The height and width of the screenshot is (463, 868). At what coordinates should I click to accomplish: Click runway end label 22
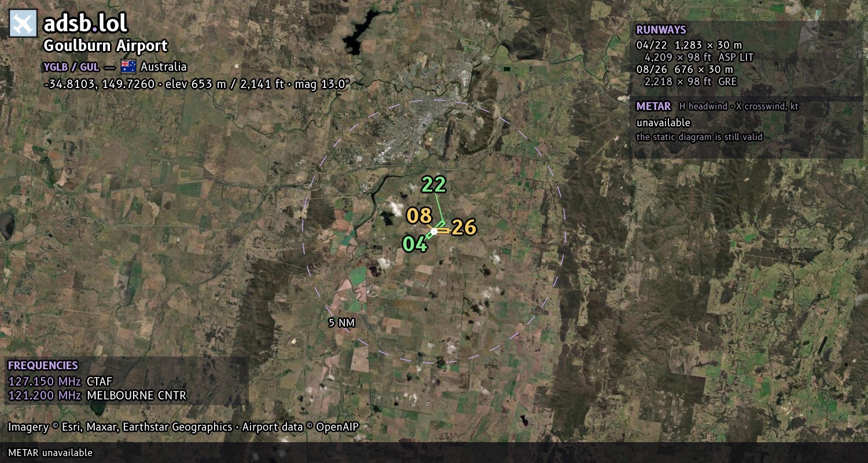(433, 185)
